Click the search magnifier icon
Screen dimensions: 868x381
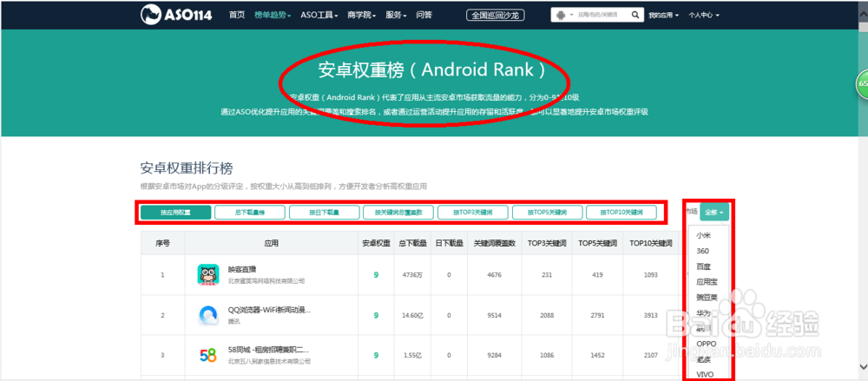[635, 15]
